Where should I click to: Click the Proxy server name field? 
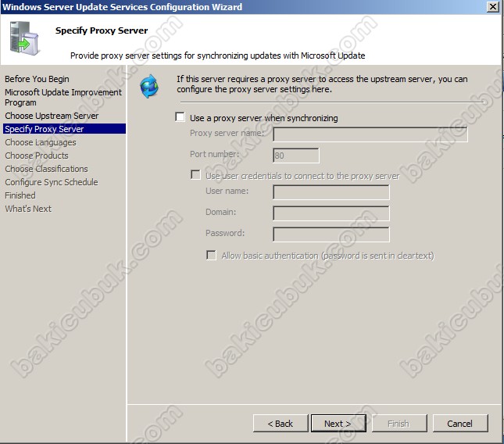point(370,134)
